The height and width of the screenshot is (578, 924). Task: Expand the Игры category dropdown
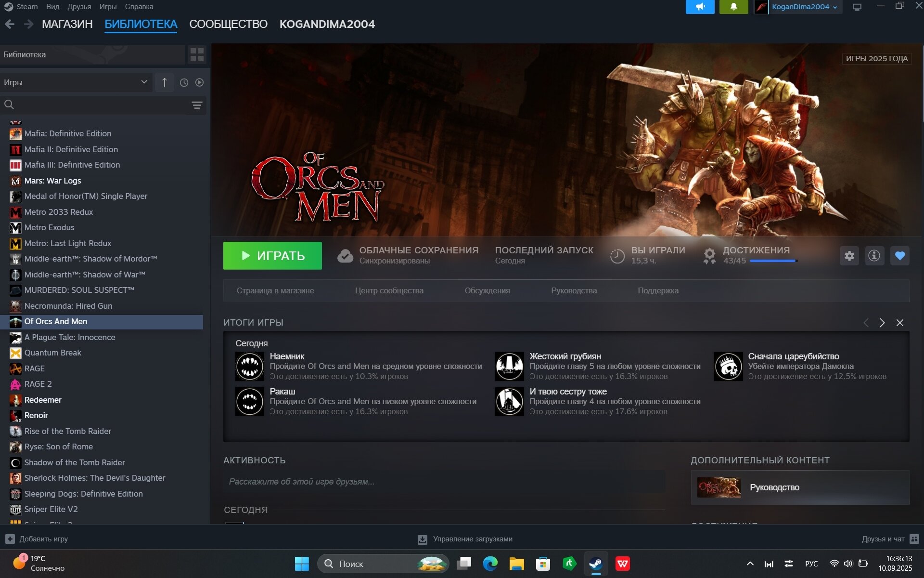pyautogui.click(x=76, y=82)
